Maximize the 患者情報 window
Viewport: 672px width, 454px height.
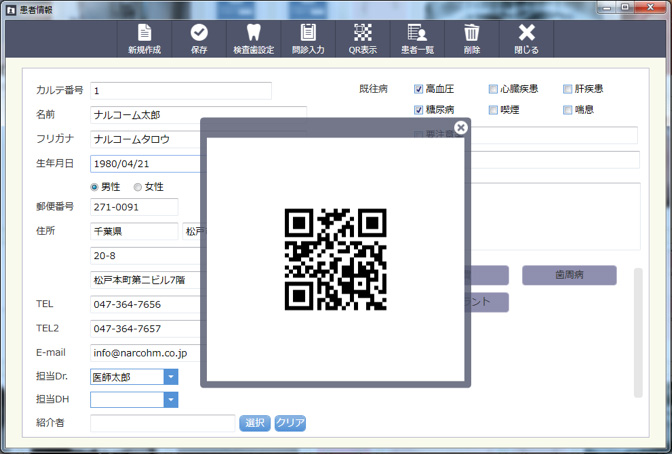(625, 7)
